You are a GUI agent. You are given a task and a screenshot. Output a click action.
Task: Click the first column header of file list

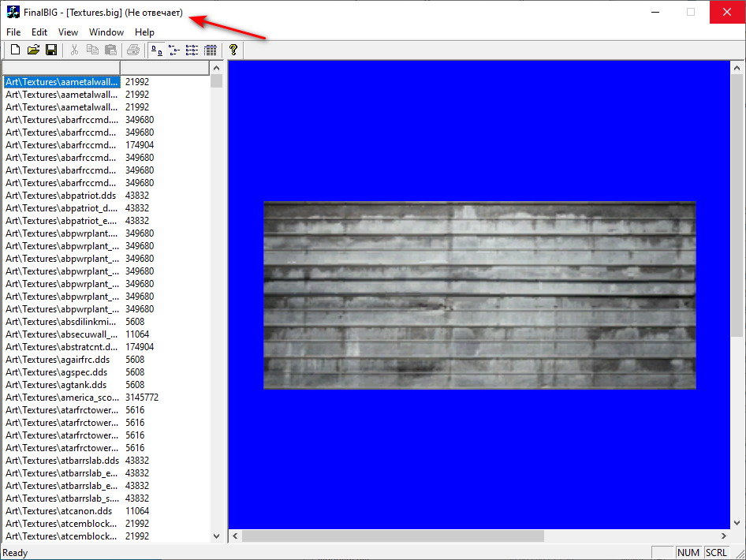tap(62, 68)
